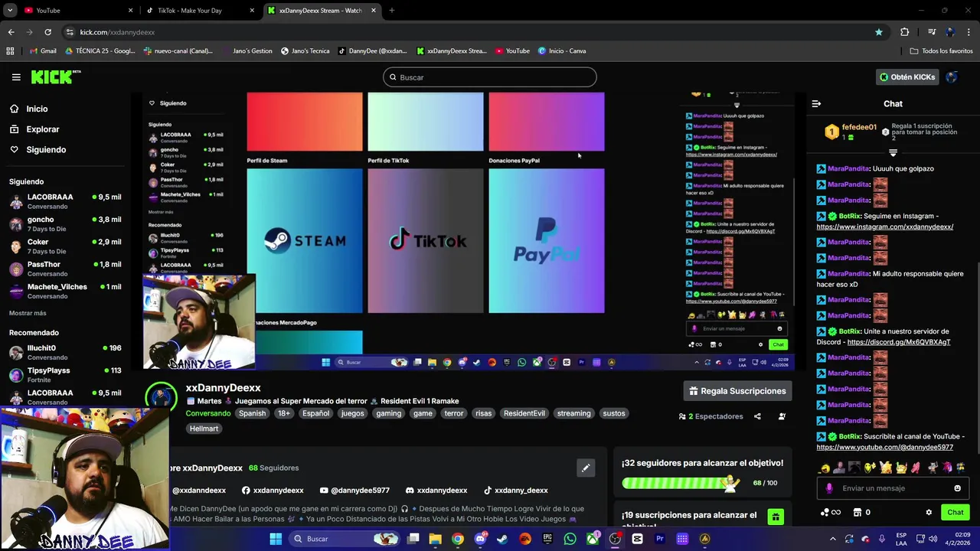Collapse the chat panel with arrow icon
The width and height of the screenshot is (980, 551).
coord(816,103)
